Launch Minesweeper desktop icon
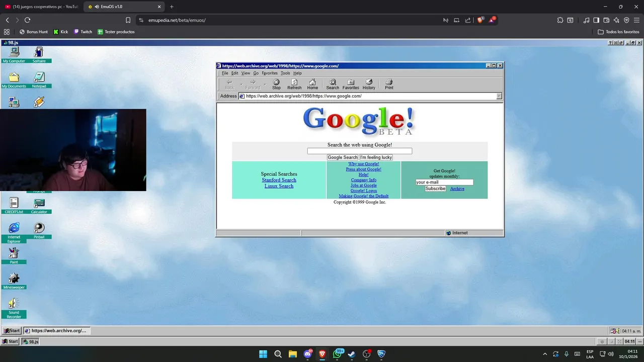 (14, 281)
